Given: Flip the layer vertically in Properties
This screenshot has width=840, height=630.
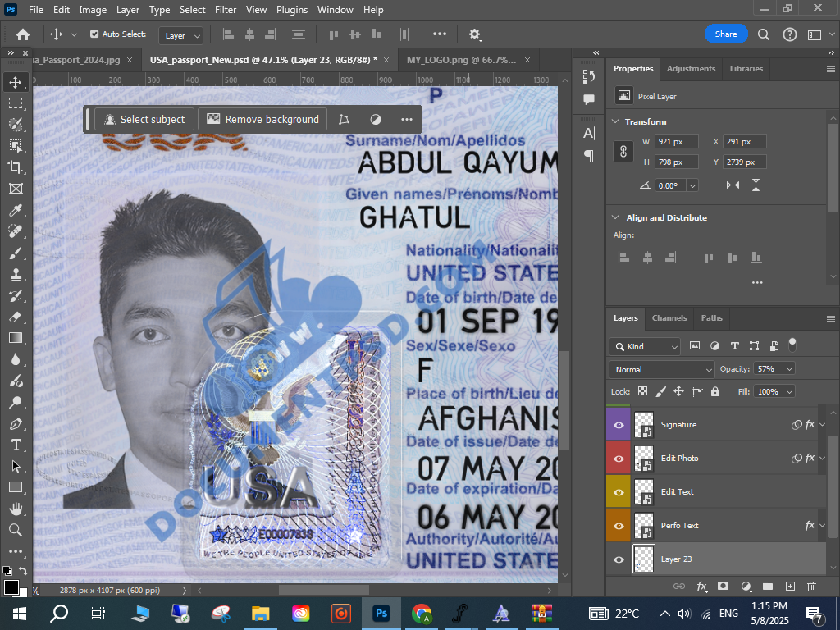Looking at the screenshot, I should [x=756, y=185].
